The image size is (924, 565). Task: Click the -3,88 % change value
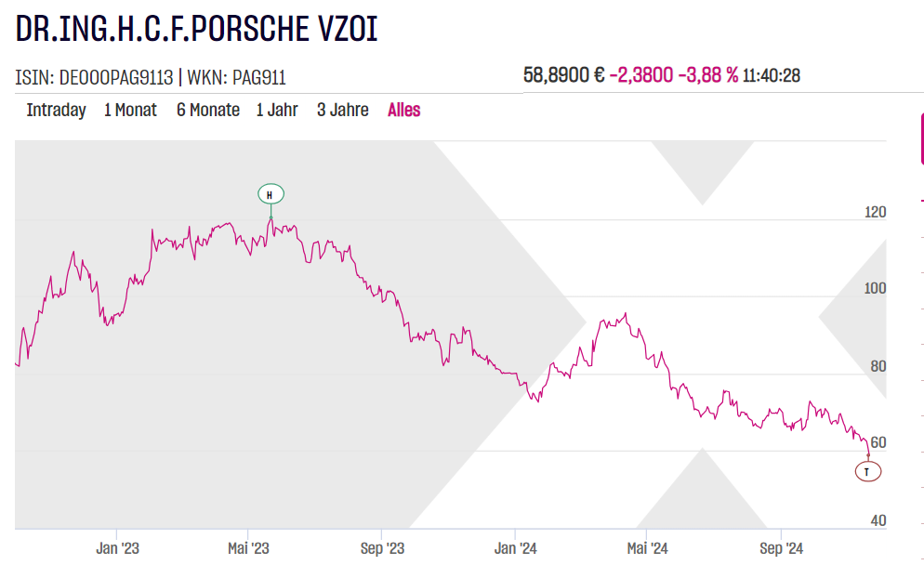pyautogui.click(x=708, y=75)
